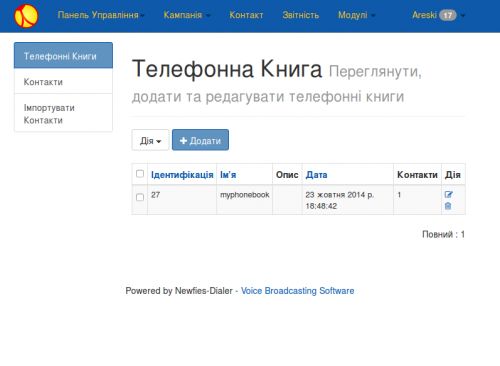Open the Звітність menu item
Screen dimensions: 500x366
(x=301, y=15)
